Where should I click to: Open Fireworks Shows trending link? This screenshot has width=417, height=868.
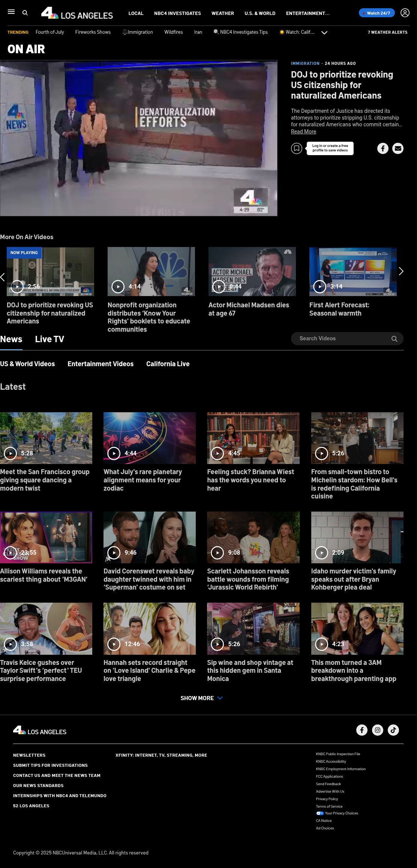pos(93,32)
